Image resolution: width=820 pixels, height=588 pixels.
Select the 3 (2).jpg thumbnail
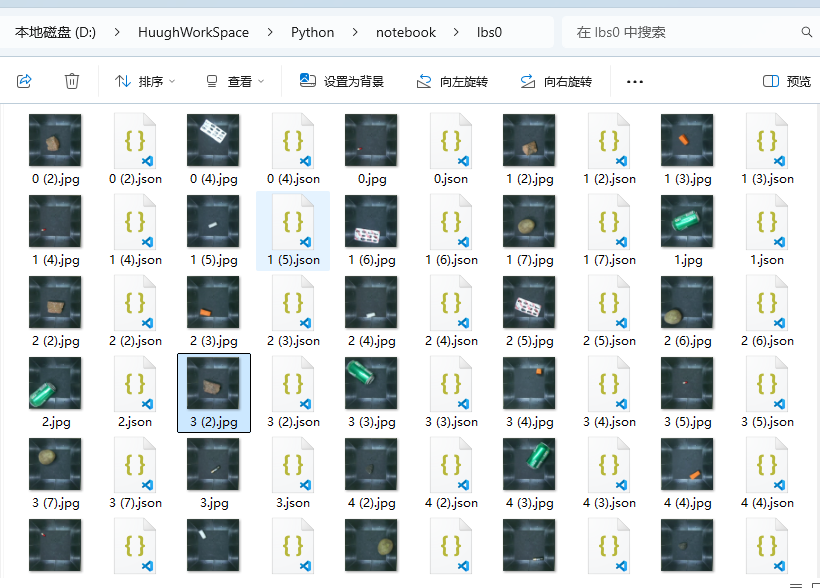tap(213, 384)
